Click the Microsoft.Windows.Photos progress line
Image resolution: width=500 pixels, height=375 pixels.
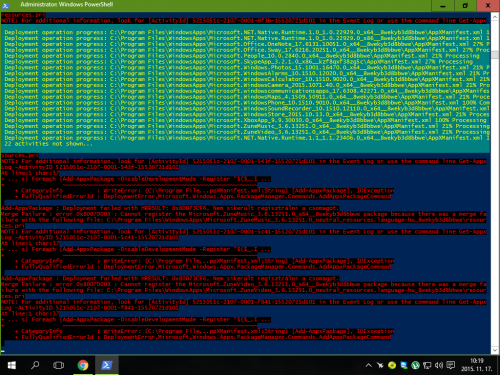(x=247, y=68)
